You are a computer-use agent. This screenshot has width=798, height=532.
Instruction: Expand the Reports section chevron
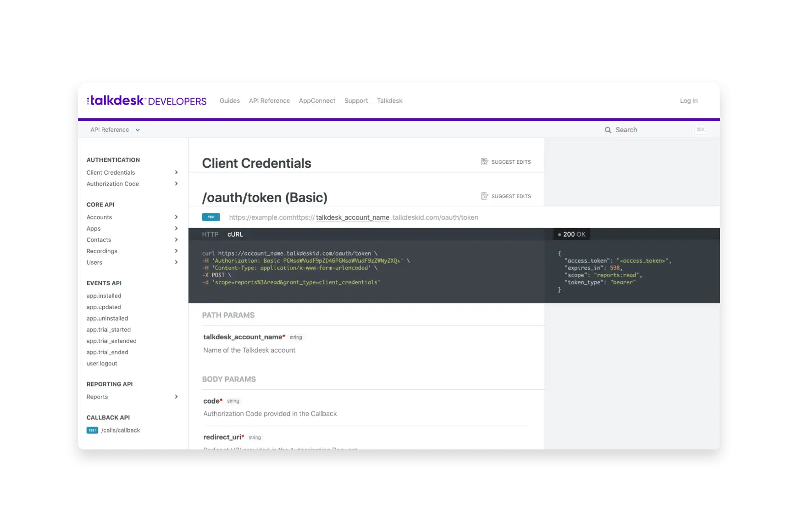(176, 397)
